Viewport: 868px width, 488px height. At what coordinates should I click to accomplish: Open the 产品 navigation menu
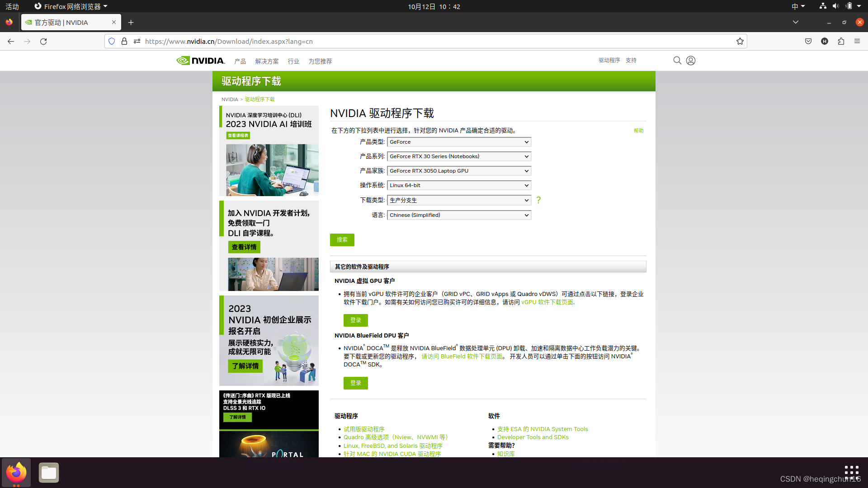(x=240, y=61)
